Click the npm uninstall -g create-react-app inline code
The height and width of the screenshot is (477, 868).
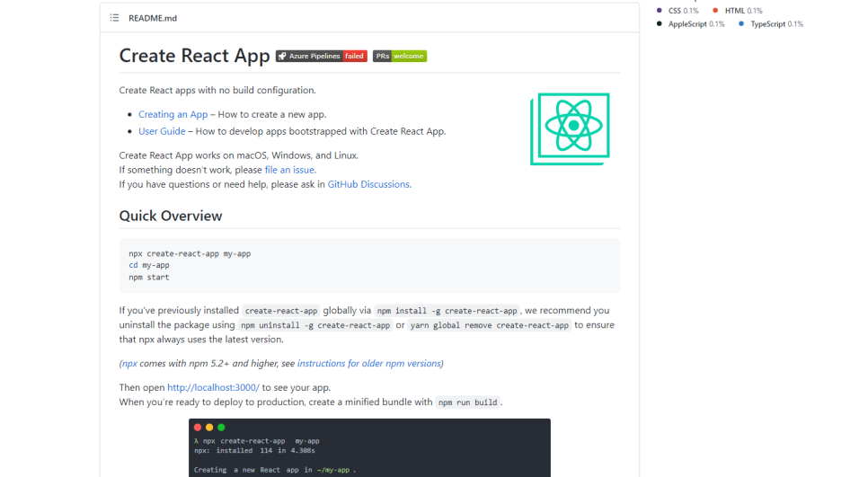pyautogui.click(x=315, y=325)
